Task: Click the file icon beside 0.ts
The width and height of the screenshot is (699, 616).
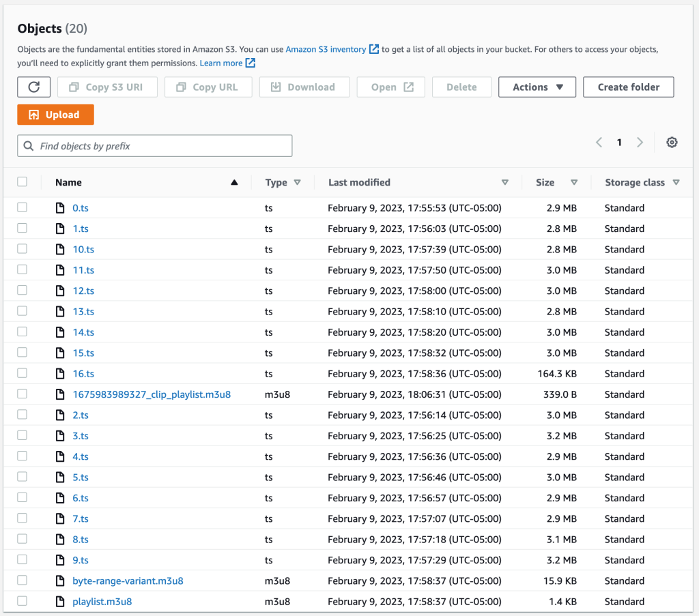Action: coord(60,207)
